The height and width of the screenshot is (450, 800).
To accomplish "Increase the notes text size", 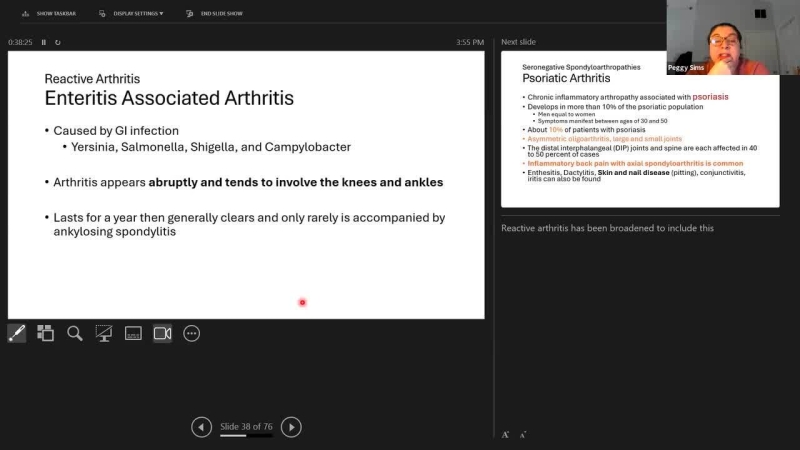I will click(x=506, y=434).
